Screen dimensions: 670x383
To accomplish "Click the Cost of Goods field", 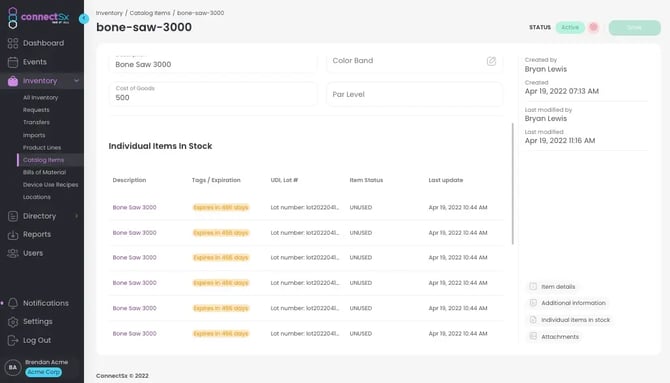I will [213, 94].
